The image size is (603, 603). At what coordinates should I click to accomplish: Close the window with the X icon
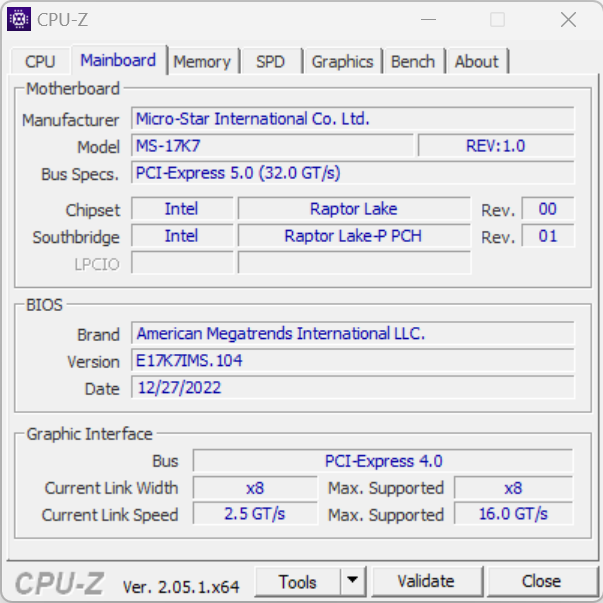568,19
